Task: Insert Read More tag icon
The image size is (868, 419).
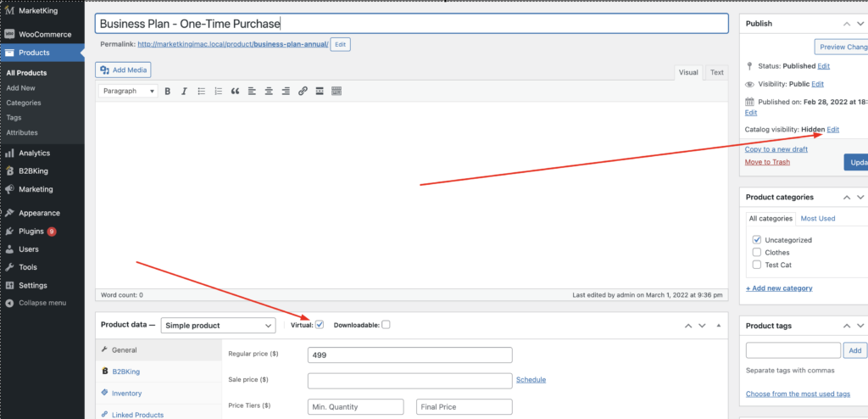Action: point(320,92)
